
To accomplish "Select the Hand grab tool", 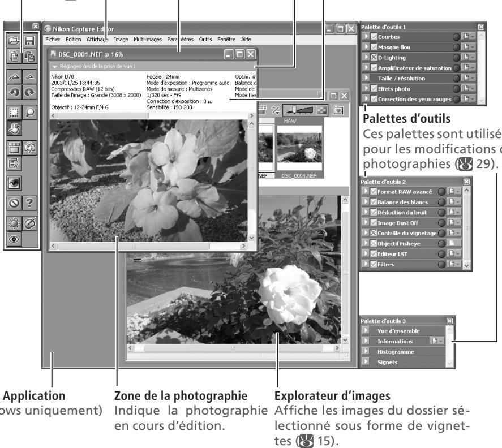I will [x=14, y=128].
